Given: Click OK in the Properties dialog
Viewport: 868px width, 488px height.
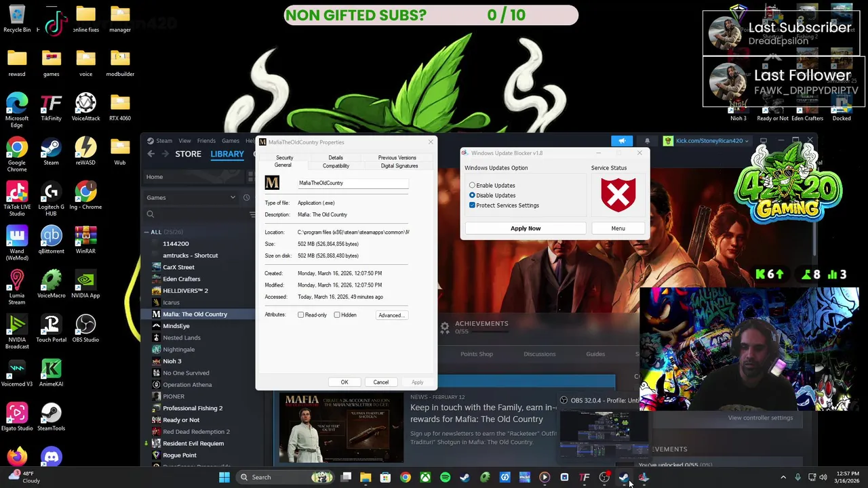Looking at the screenshot, I should click(x=344, y=382).
